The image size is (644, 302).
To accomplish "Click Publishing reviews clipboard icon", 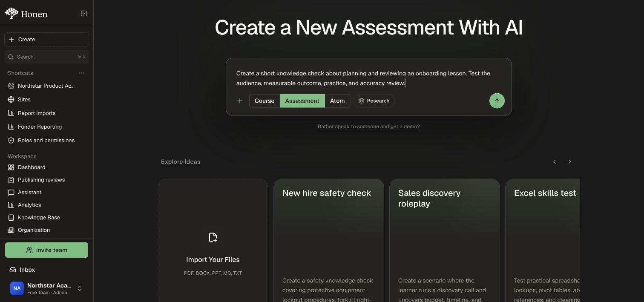I will coord(11,180).
